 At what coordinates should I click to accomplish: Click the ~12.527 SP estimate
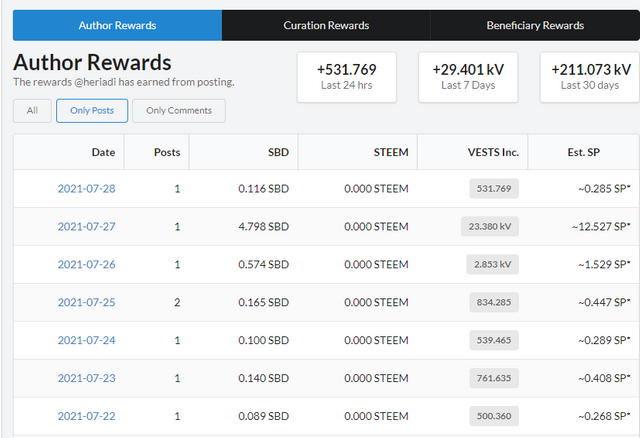point(601,227)
